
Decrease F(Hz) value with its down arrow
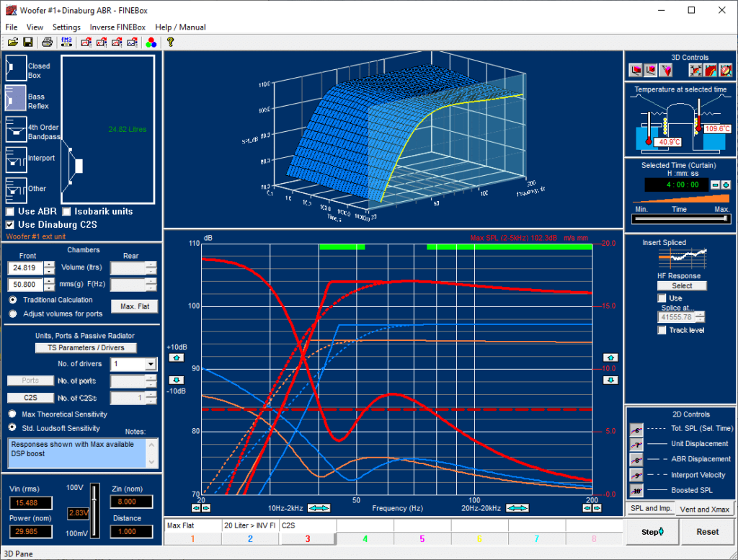[x=50, y=288]
